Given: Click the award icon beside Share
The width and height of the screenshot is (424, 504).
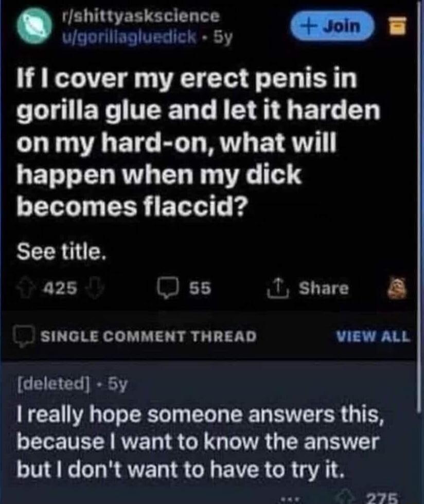Looking at the screenshot, I should click(x=396, y=287).
